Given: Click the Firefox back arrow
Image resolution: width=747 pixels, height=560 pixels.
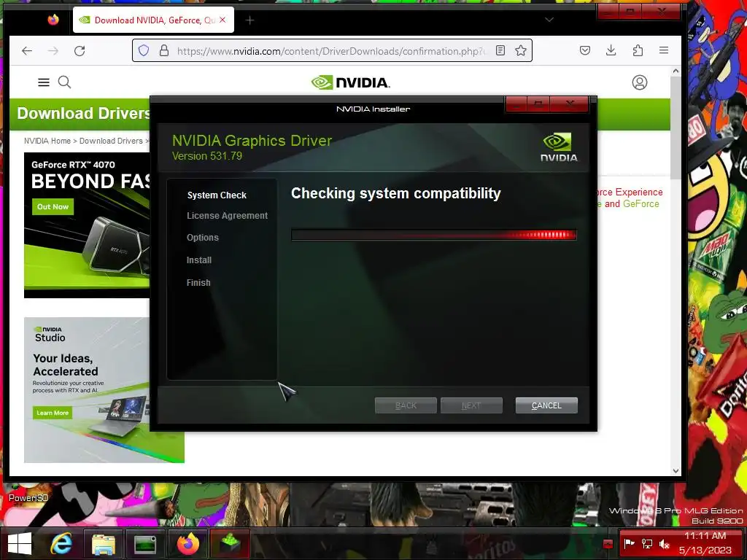Looking at the screenshot, I should point(27,50).
